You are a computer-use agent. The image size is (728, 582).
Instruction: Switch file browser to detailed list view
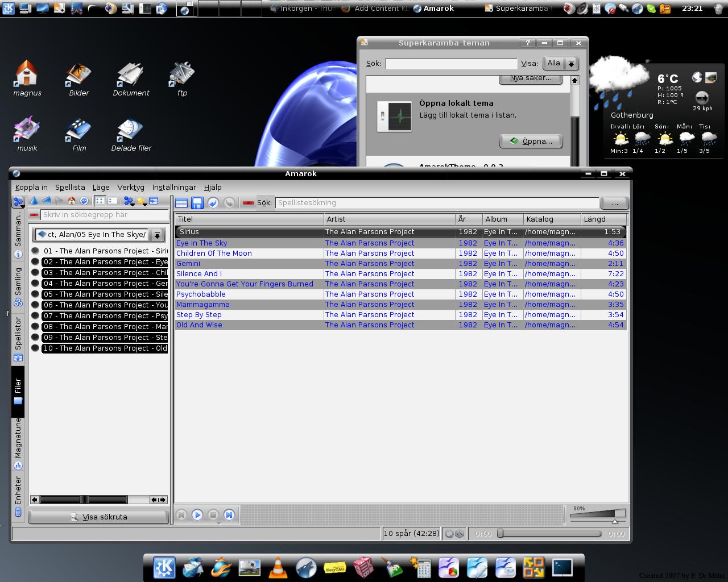pyautogui.click(x=112, y=201)
